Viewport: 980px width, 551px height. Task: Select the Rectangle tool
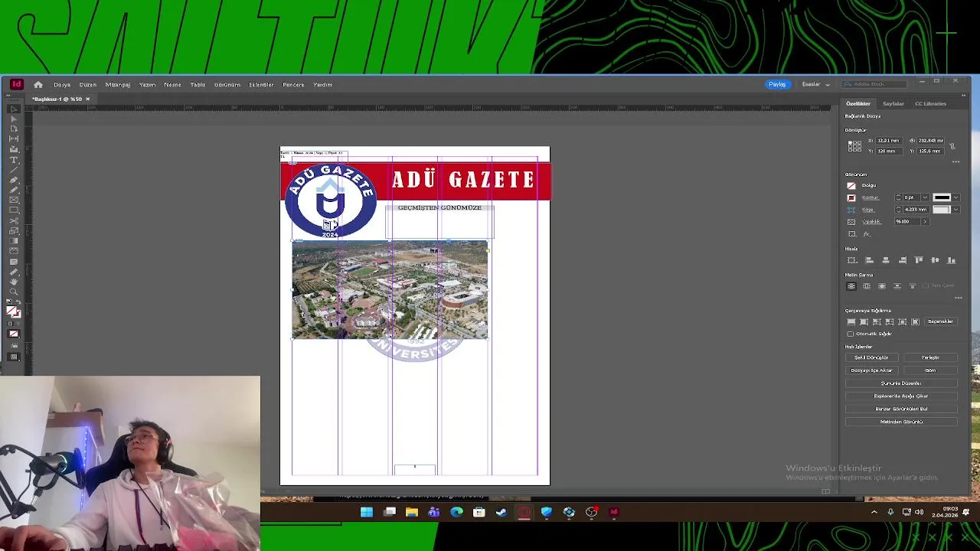pyautogui.click(x=14, y=210)
